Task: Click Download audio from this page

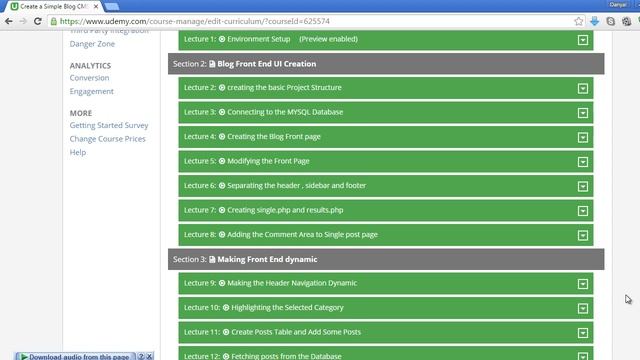Action: click(x=75, y=357)
